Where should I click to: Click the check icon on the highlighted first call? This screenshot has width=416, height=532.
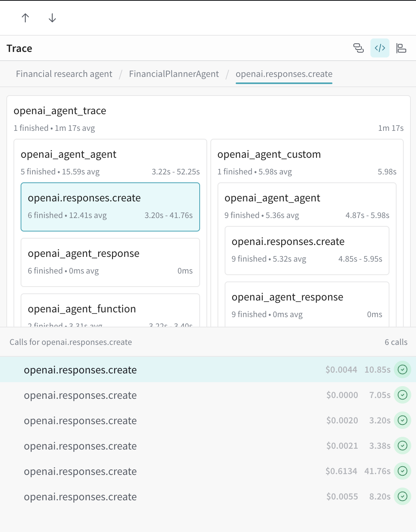coord(403,369)
